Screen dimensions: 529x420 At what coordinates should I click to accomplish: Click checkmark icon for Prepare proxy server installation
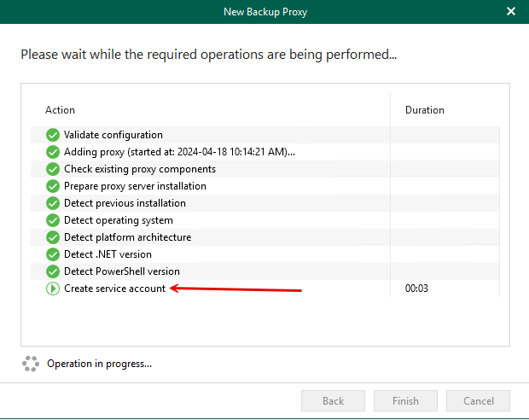[x=53, y=186]
